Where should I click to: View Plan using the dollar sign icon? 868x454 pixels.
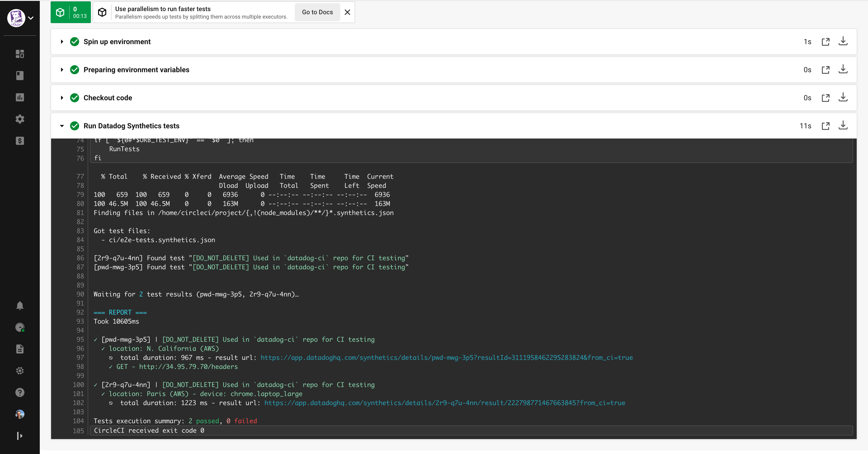pos(20,141)
